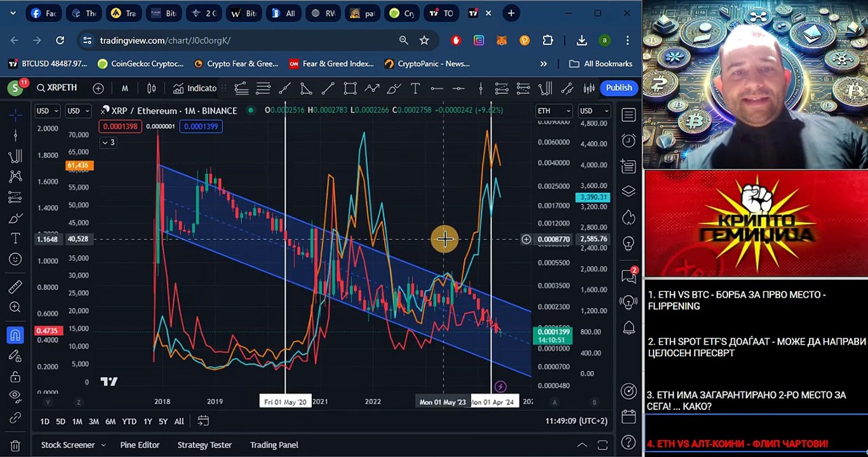Open the brush drawing tools
868x457 pixels.
(16, 218)
